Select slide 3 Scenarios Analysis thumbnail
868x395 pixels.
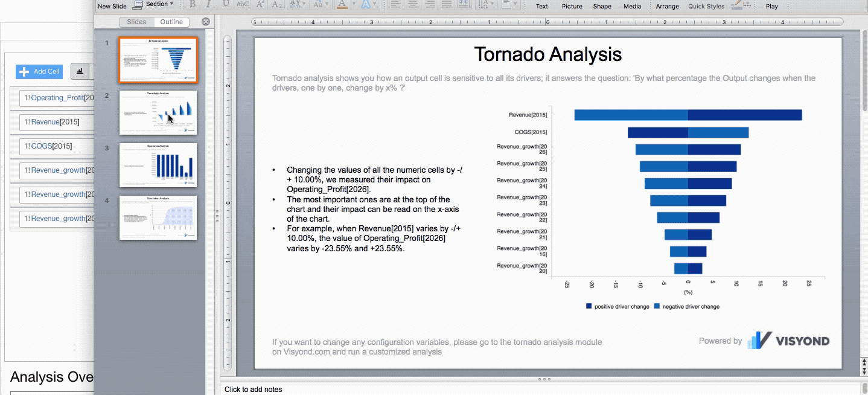coord(158,165)
